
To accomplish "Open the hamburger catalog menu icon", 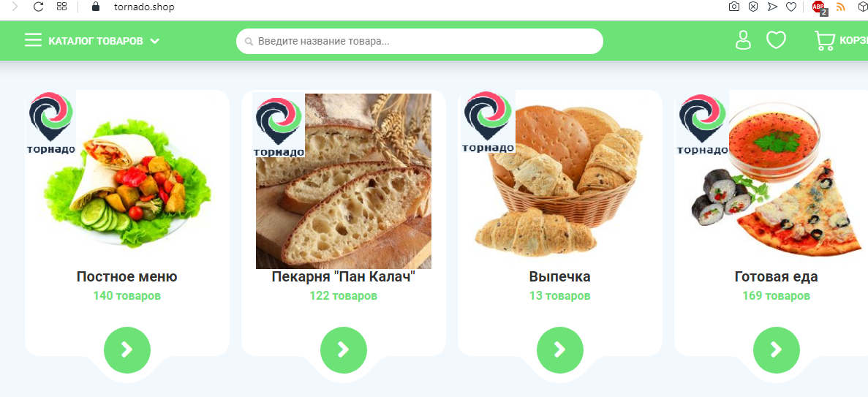I will pos(33,40).
